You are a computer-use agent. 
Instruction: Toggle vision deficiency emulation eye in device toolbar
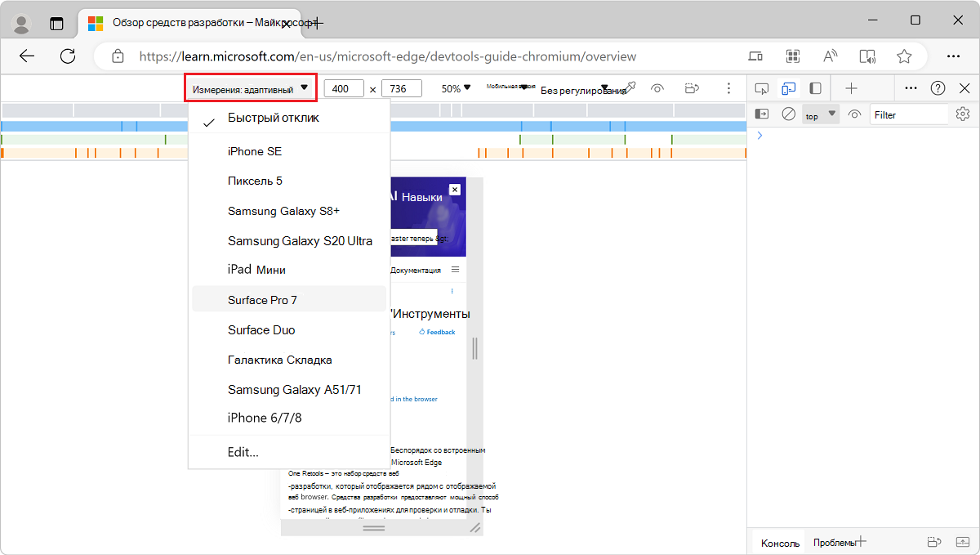pyautogui.click(x=657, y=88)
